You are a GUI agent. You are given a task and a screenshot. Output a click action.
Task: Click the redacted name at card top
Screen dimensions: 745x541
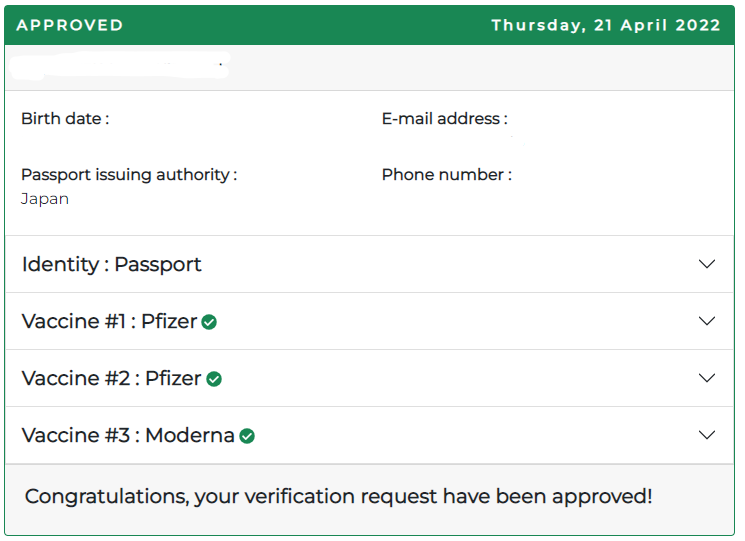coord(120,66)
